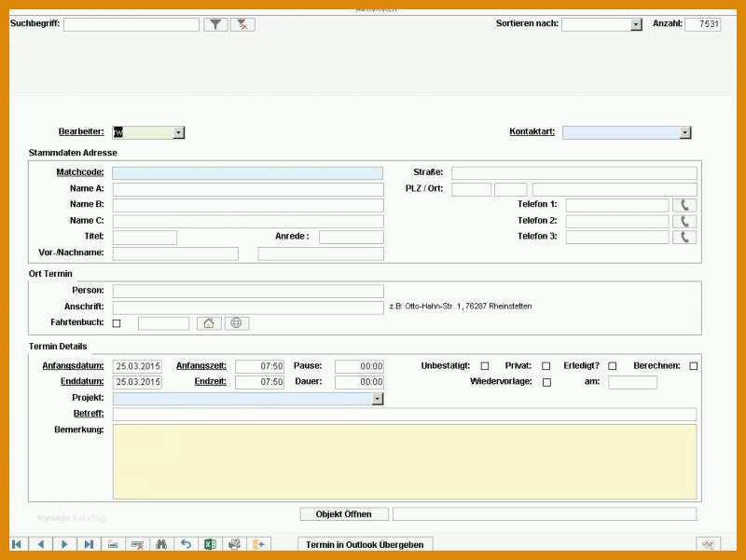Click the Name C input field
The height and width of the screenshot is (560, 746).
click(248, 221)
